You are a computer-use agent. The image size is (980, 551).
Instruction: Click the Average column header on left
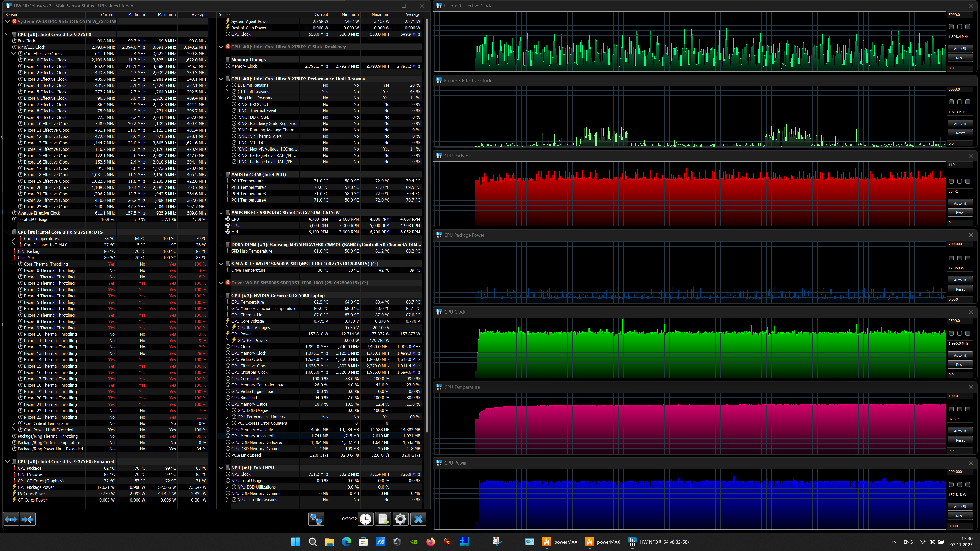click(199, 15)
